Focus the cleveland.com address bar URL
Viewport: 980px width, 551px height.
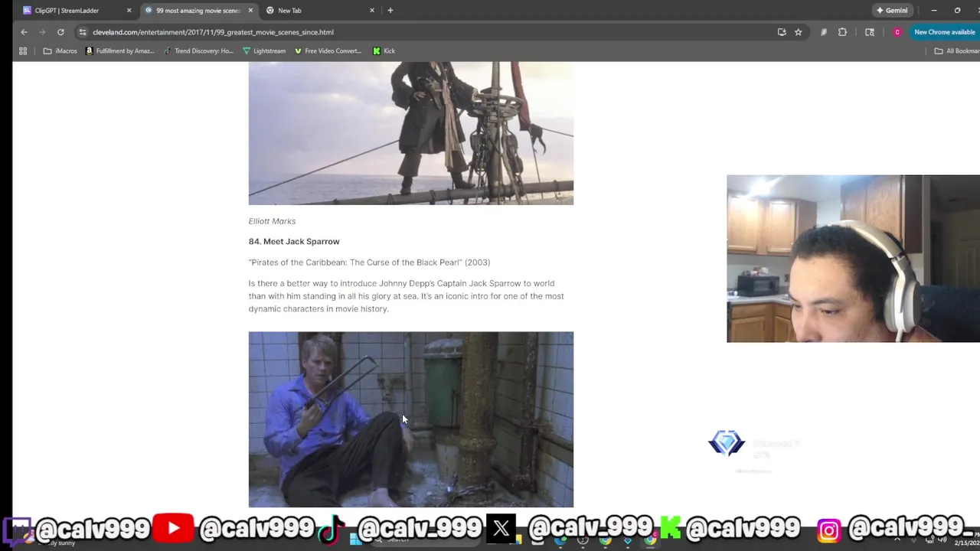(x=213, y=32)
